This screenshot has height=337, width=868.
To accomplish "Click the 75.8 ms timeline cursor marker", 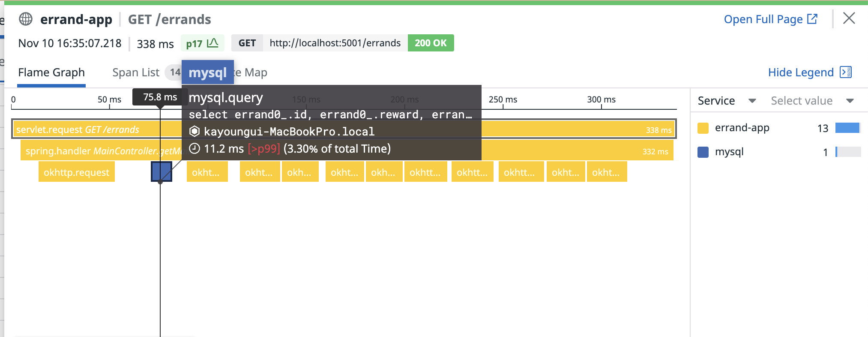I will tap(160, 97).
